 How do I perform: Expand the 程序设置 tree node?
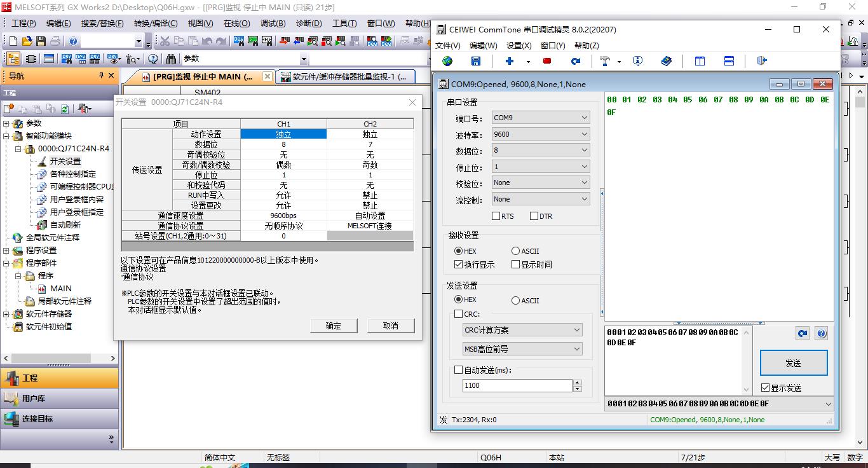click(x=6, y=251)
